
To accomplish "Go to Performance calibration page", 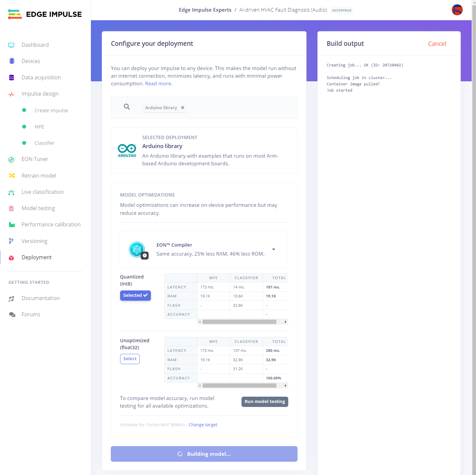I will (x=51, y=225).
